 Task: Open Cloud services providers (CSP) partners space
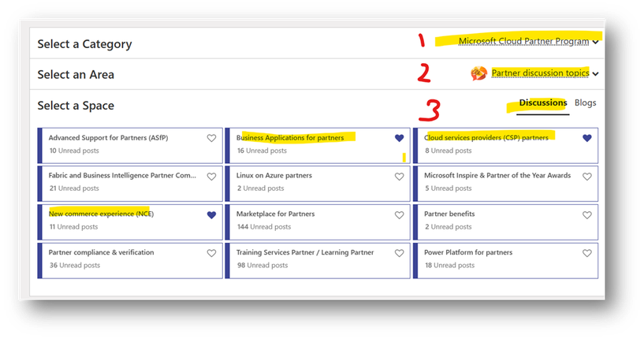tap(505, 146)
